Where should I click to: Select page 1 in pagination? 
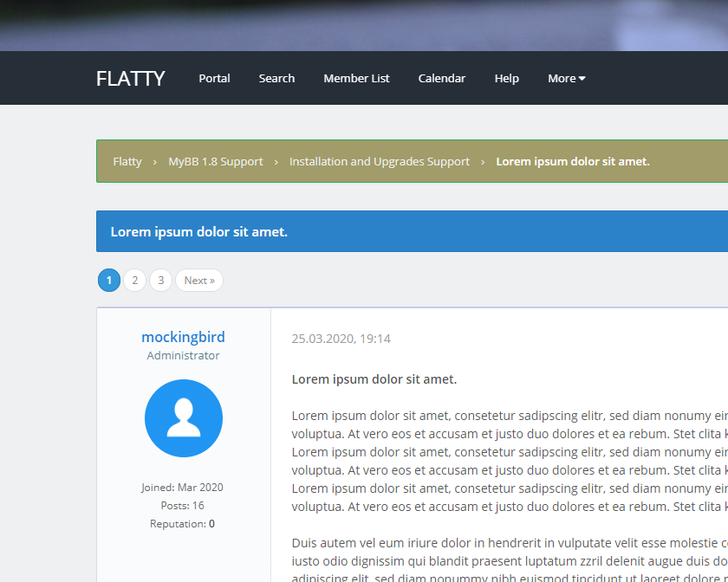pos(109,281)
